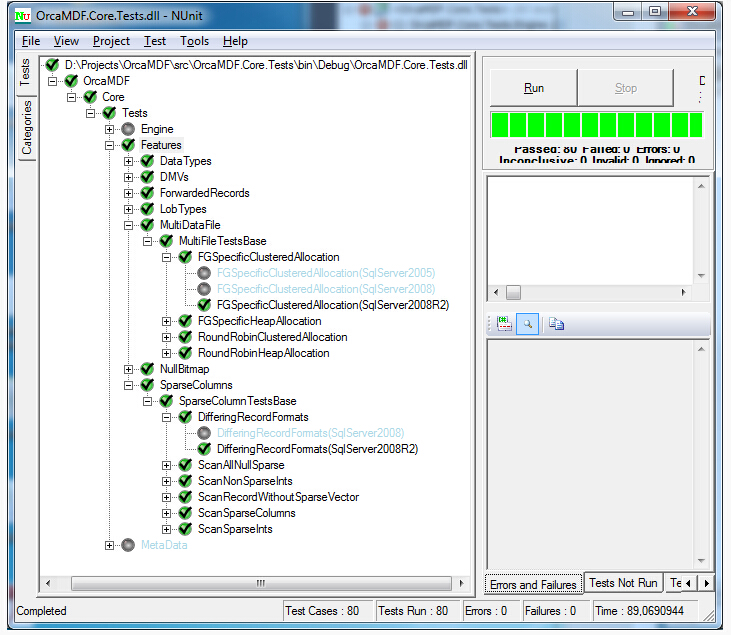
Task: Select the ScanRecordWithoutSparseVector test
Action: (x=278, y=497)
